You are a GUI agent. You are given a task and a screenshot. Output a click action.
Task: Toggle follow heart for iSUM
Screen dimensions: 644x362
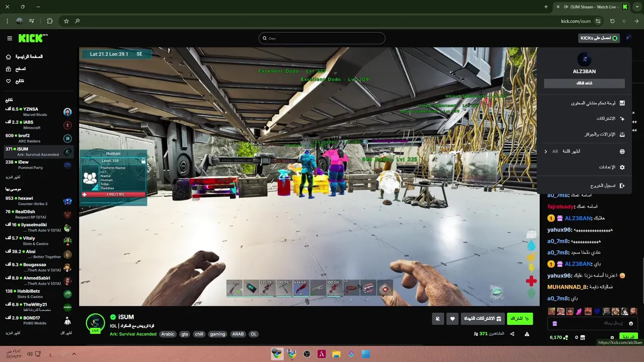point(452,319)
